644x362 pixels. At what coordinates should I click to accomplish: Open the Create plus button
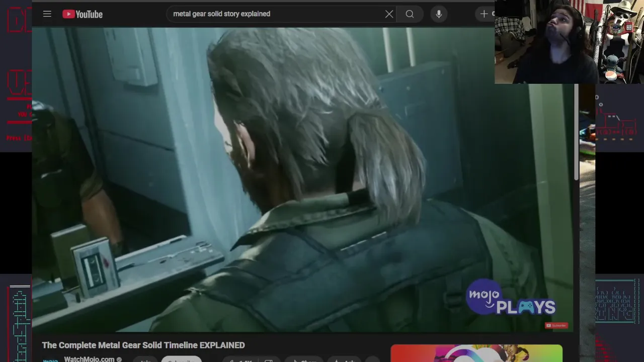pos(486,14)
